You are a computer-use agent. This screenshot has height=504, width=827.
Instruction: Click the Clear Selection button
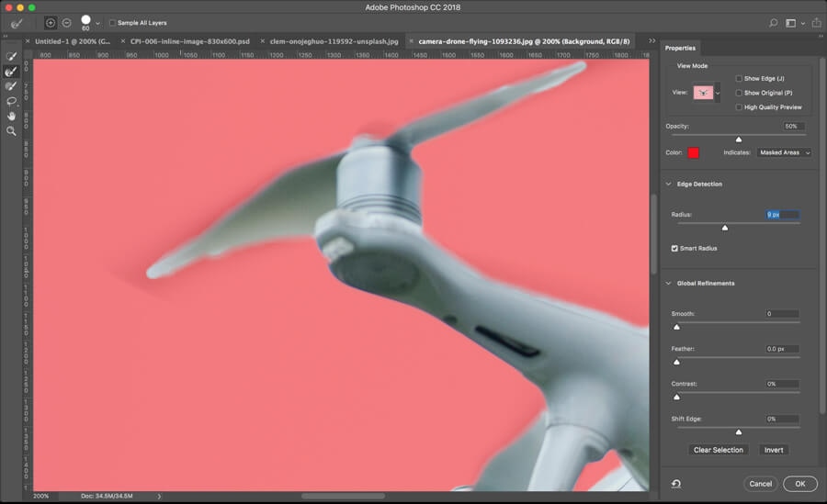pos(719,450)
